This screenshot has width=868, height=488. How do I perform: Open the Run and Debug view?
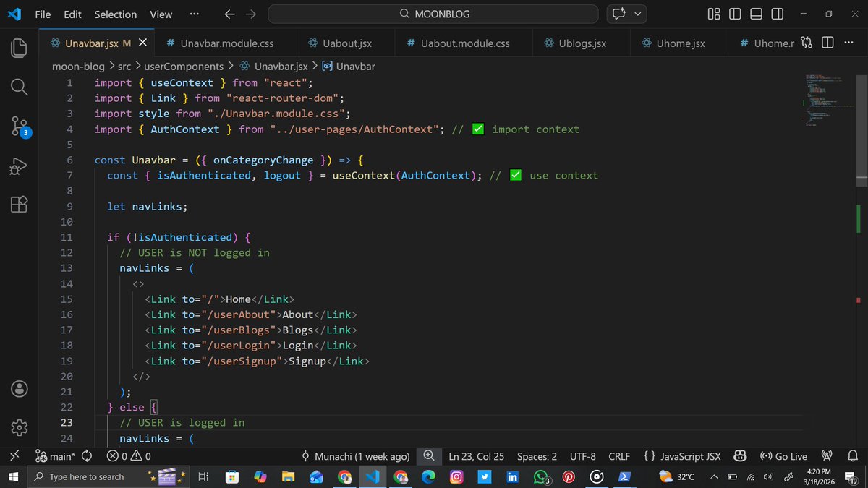pos(19,166)
